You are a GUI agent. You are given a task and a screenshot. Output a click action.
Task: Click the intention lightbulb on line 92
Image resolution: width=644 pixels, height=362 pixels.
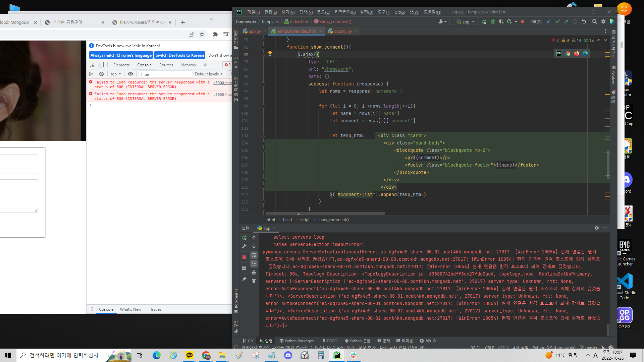(x=270, y=53)
